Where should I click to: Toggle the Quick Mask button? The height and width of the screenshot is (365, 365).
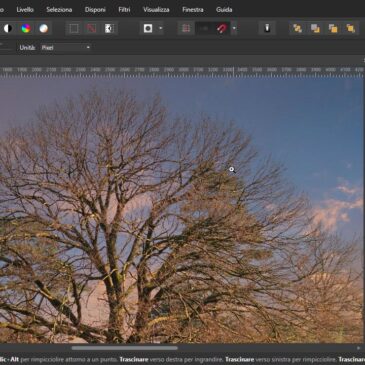click(x=148, y=28)
